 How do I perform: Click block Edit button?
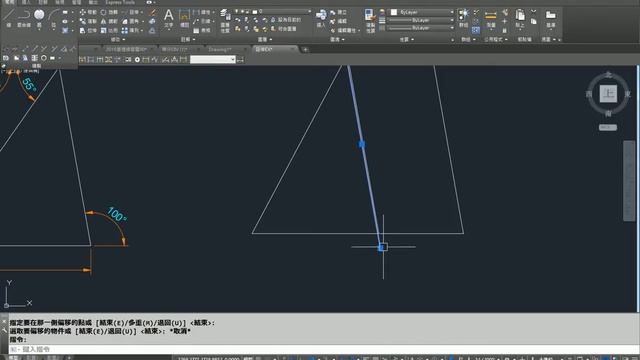339,21
